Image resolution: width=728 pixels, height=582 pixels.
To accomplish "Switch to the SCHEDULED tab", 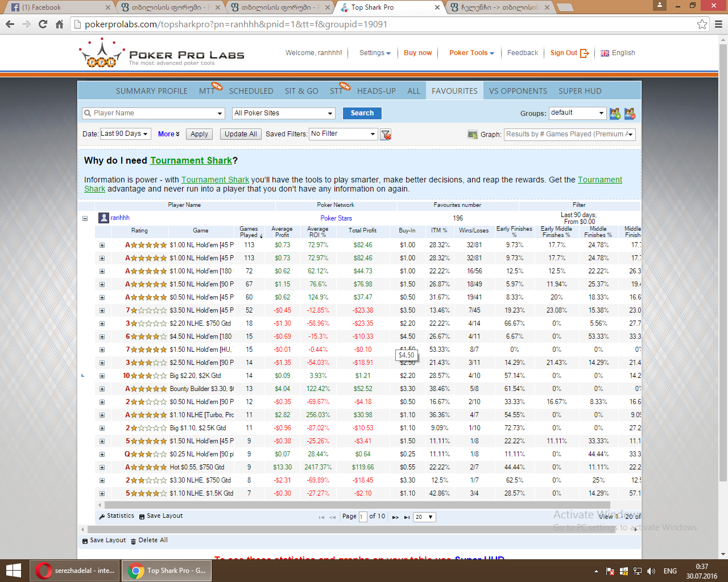I will (x=251, y=91).
